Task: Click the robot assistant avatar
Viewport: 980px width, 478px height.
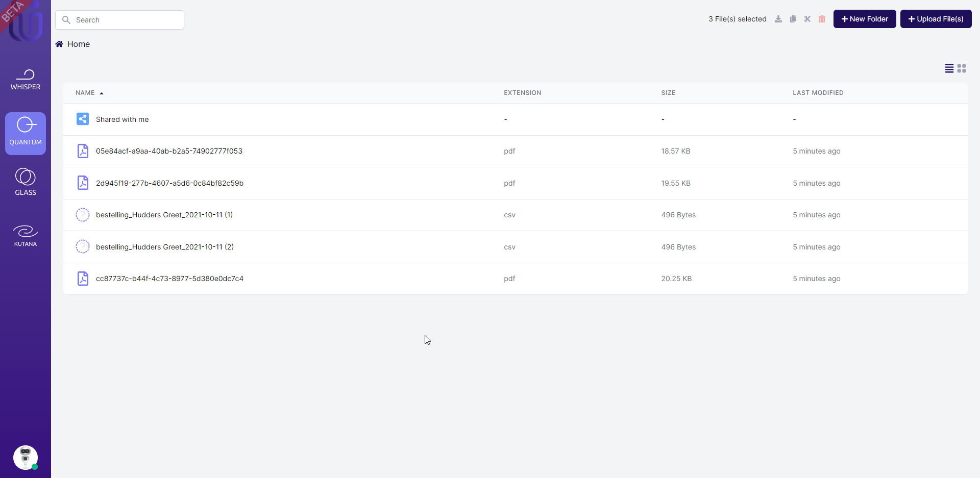Action: [25, 458]
